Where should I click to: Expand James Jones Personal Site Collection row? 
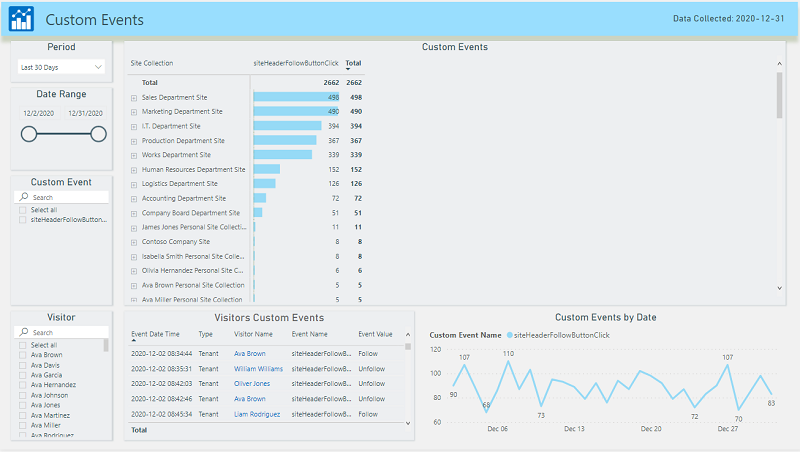(134, 228)
